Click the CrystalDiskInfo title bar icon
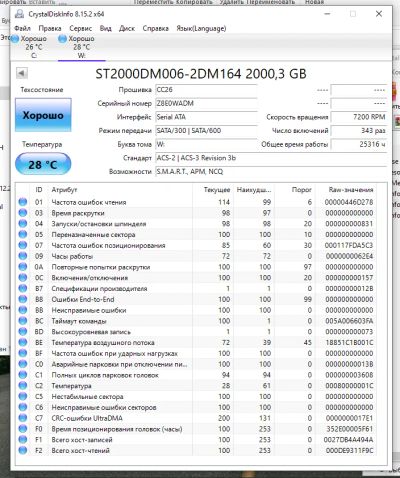400x478 pixels. tap(20, 14)
